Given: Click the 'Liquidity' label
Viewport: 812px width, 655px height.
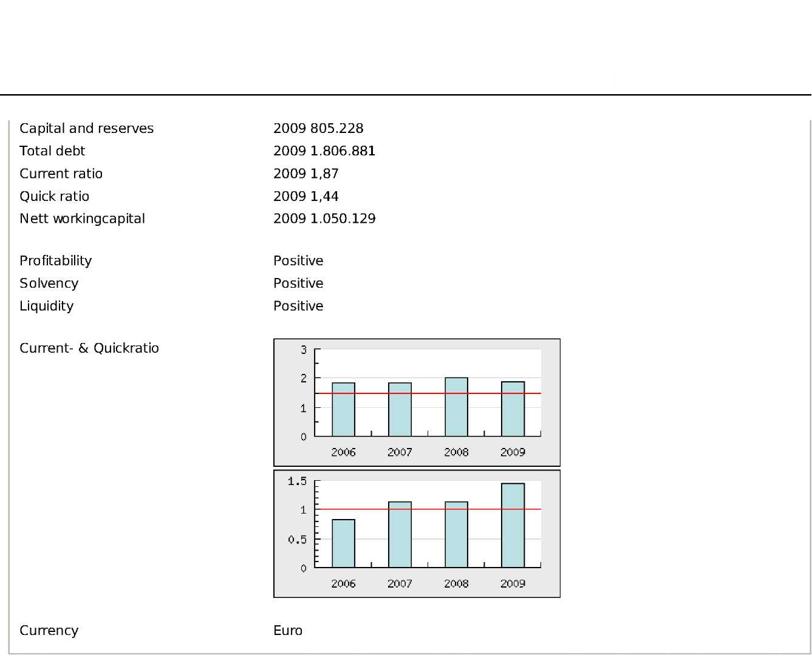Looking at the screenshot, I should click(46, 306).
